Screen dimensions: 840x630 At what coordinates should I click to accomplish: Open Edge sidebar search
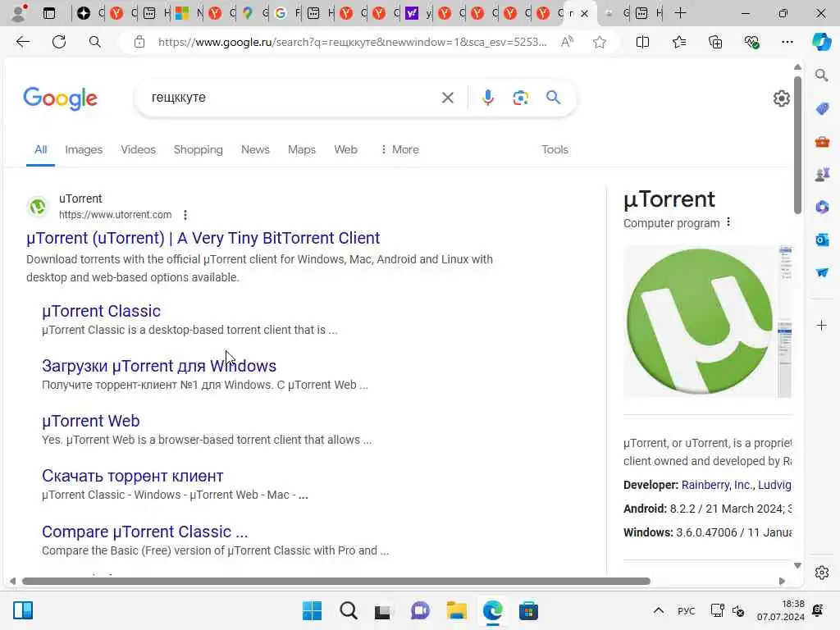pyautogui.click(x=821, y=75)
